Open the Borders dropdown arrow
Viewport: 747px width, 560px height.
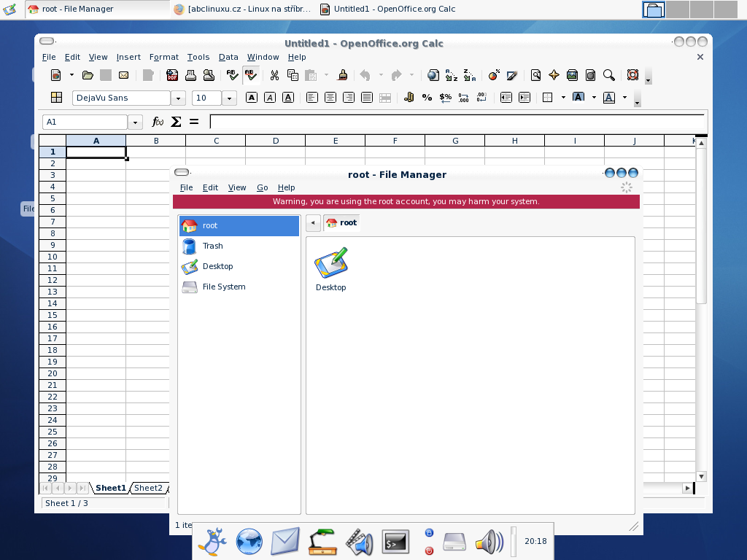pos(563,98)
